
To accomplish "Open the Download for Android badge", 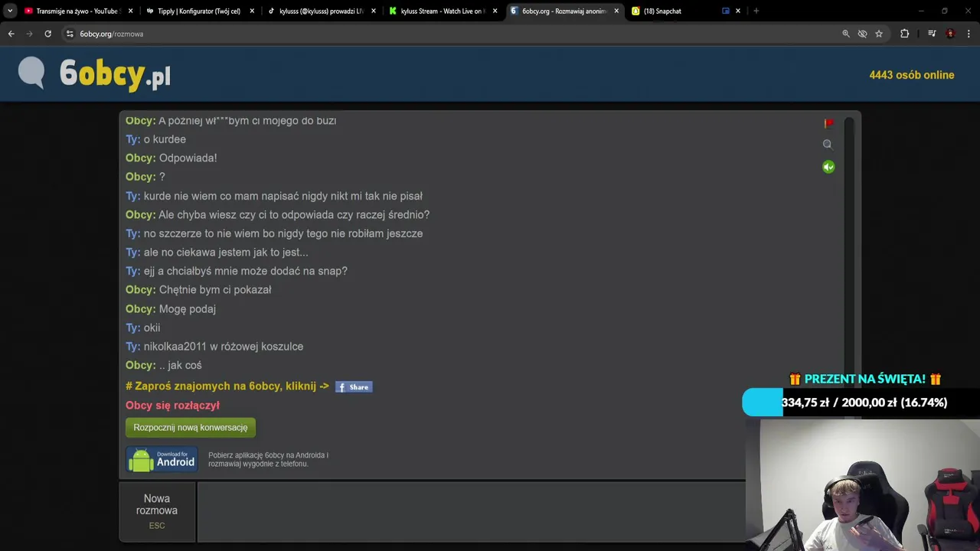I will (x=162, y=459).
